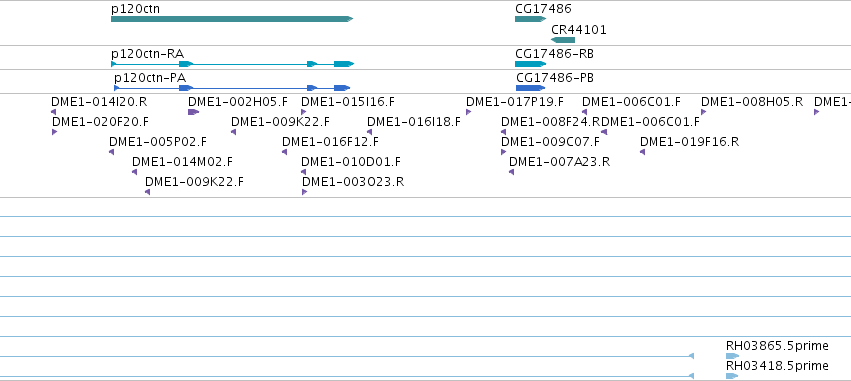Click the CG17486 gene arrow

(x=530, y=19)
